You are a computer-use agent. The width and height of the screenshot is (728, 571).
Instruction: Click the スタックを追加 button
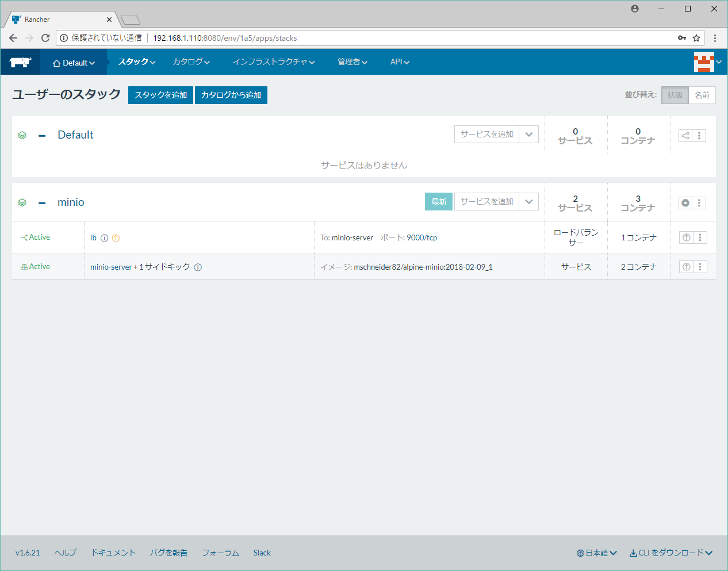[x=160, y=95]
